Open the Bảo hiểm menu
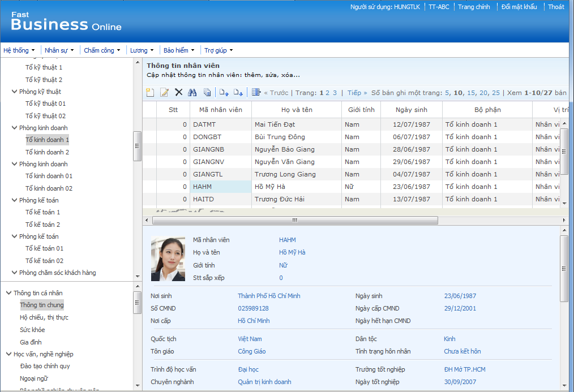This screenshot has width=574, height=392. pyautogui.click(x=177, y=50)
